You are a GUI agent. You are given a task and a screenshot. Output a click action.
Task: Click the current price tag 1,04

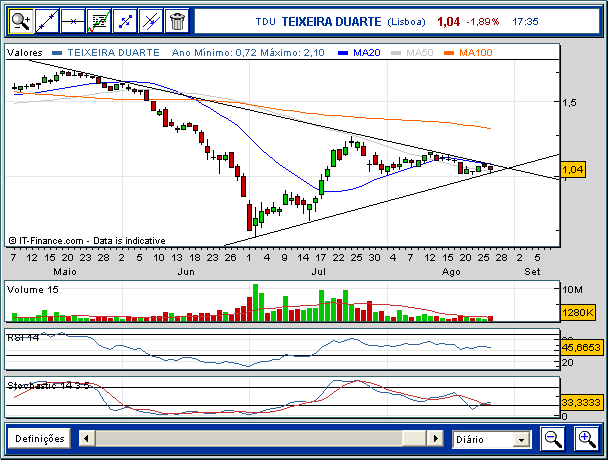click(573, 170)
